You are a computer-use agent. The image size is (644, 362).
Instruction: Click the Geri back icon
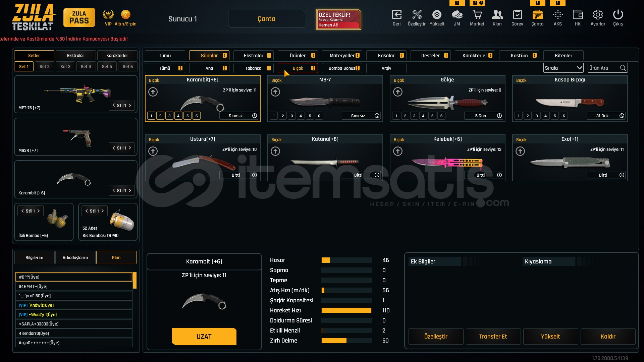pos(396,15)
